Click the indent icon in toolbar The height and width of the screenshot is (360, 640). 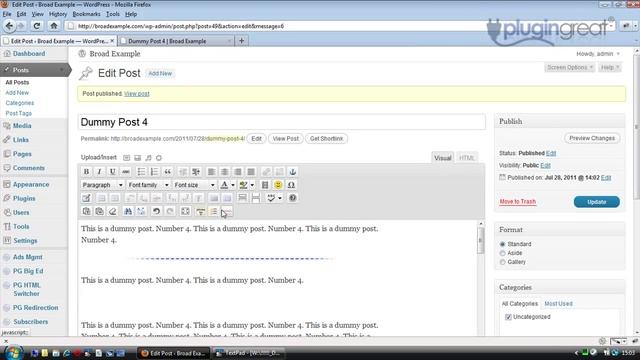pos(196,172)
